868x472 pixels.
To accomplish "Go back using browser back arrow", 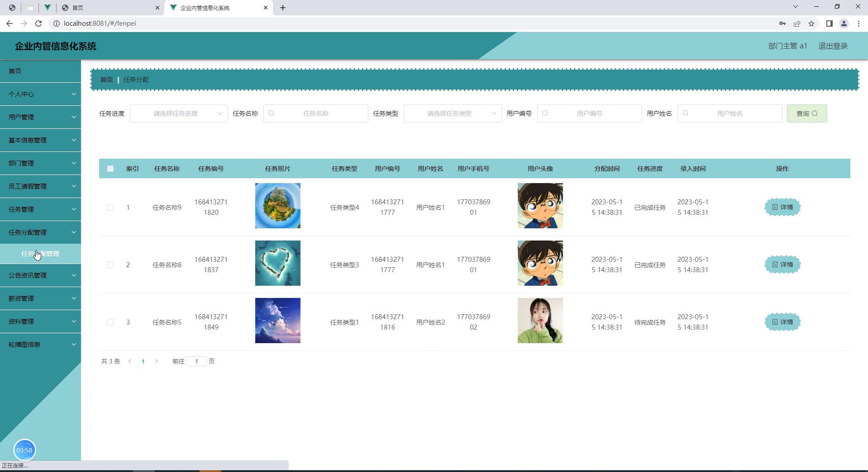I will [x=9, y=24].
